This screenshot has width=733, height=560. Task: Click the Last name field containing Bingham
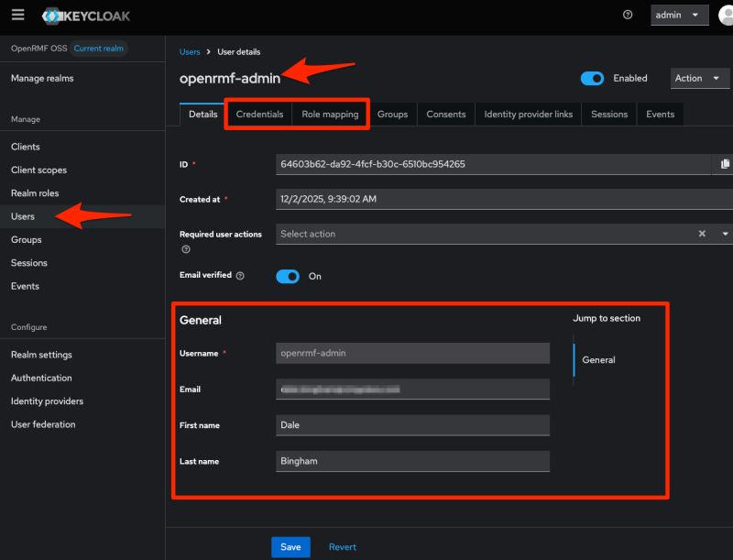click(x=413, y=461)
